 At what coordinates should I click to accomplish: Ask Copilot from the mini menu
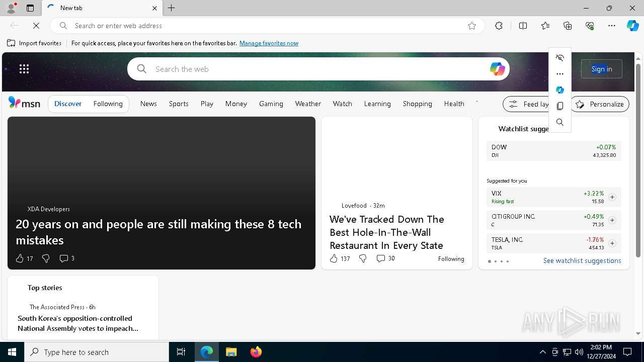[560, 90]
